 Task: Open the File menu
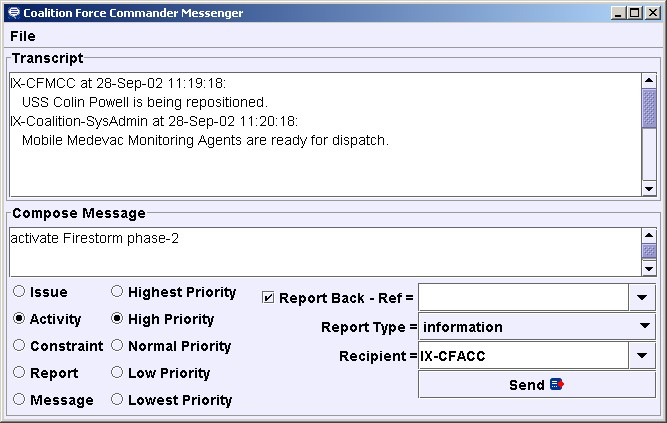pos(22,36)
